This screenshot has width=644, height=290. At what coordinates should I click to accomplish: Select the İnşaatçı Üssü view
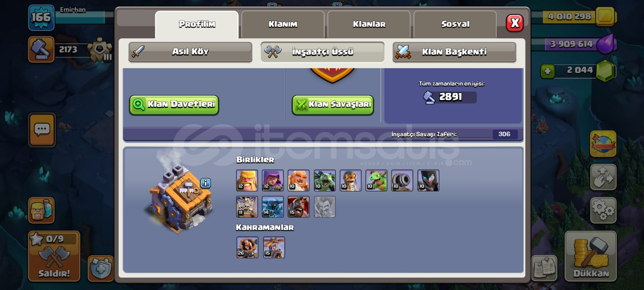click(322, 52)
